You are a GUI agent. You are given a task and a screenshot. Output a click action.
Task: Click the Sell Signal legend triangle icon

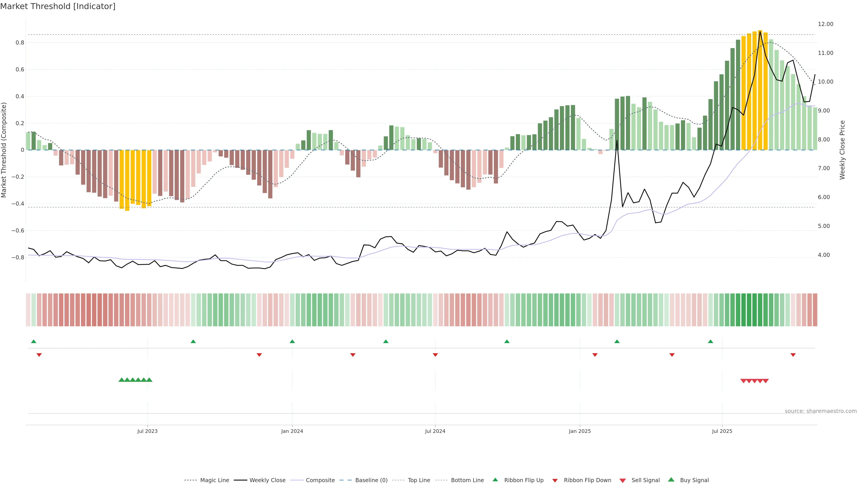click(x=623, y=480)
